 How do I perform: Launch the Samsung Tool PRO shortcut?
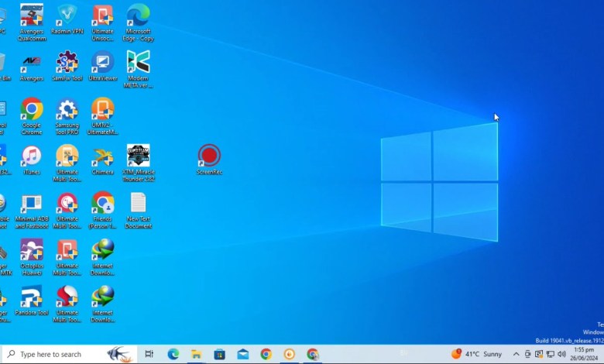(x=67, y=109)
